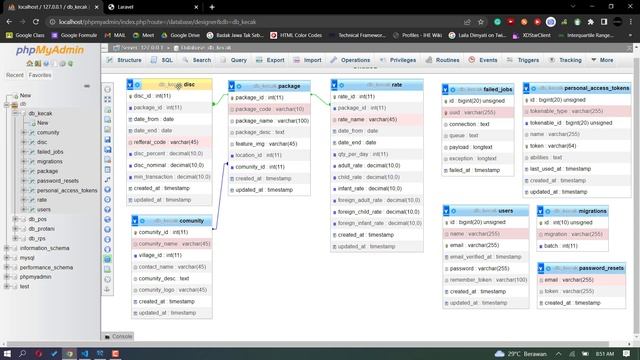Image resolution: width=640 pixels, height=360 pixels.
Task: Open the Structure tab
Action: (124, 60)
